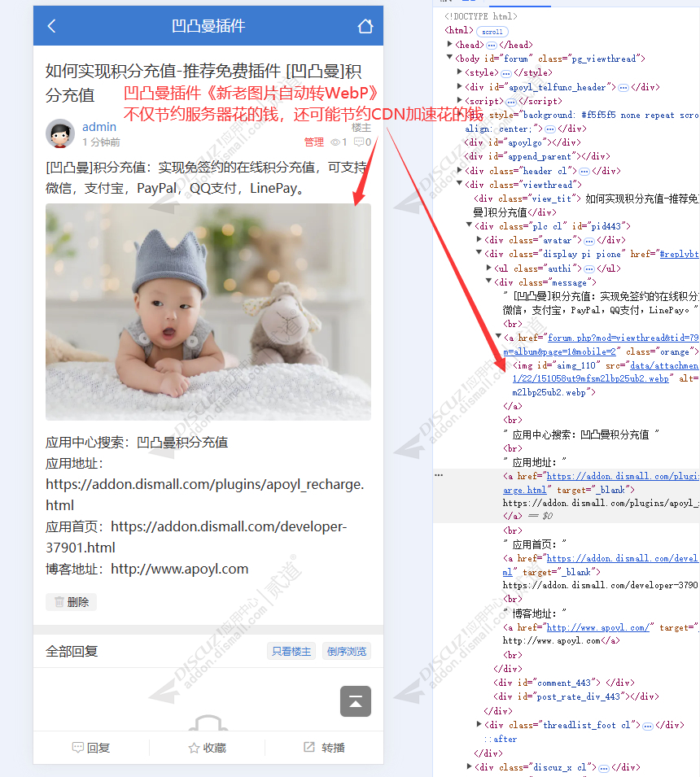
Task: Open http://www.apoyl.com blog link
Action: pyautogui.click(x=179, y=569)
